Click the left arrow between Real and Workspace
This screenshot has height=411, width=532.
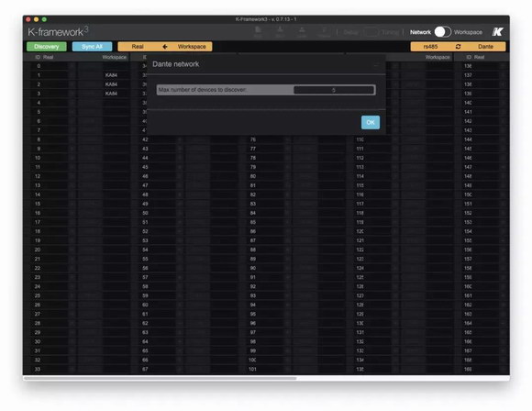click(165, 47)
